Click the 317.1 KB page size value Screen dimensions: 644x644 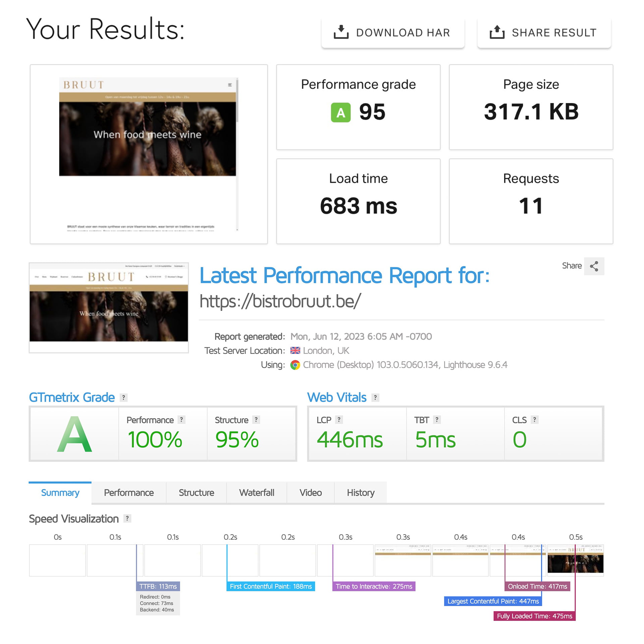[531, 112]
